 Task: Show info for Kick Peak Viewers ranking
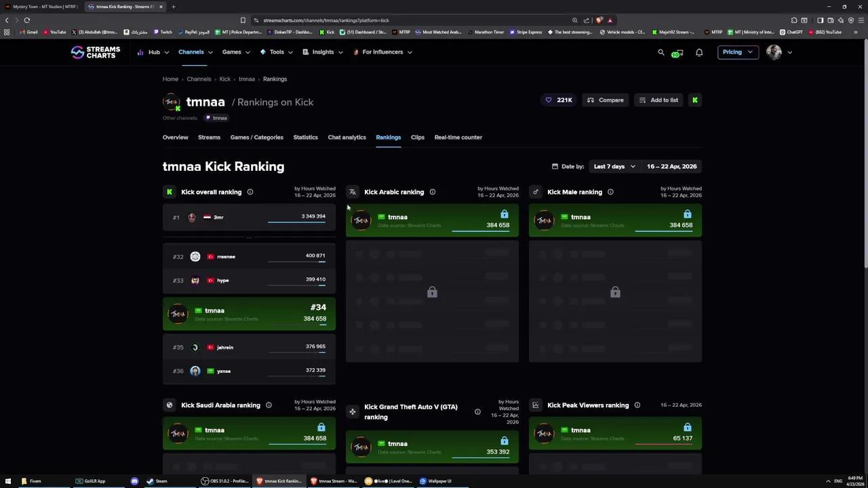(637, 405)
